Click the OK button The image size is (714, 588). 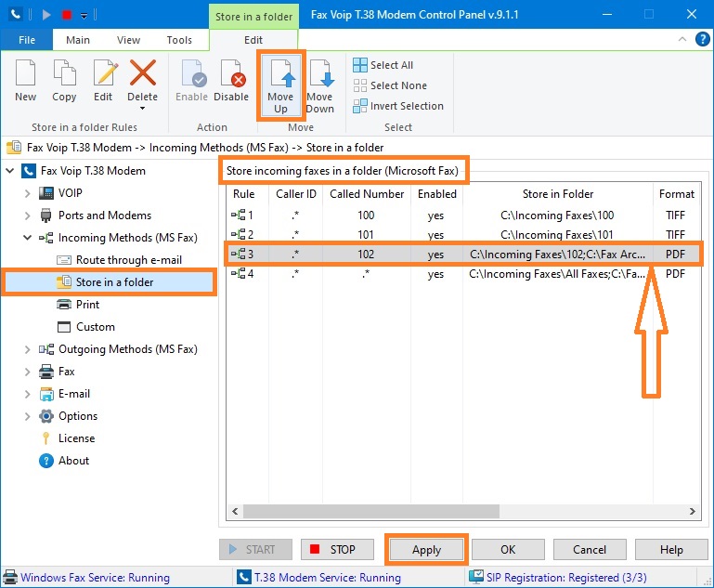point(508,550)
